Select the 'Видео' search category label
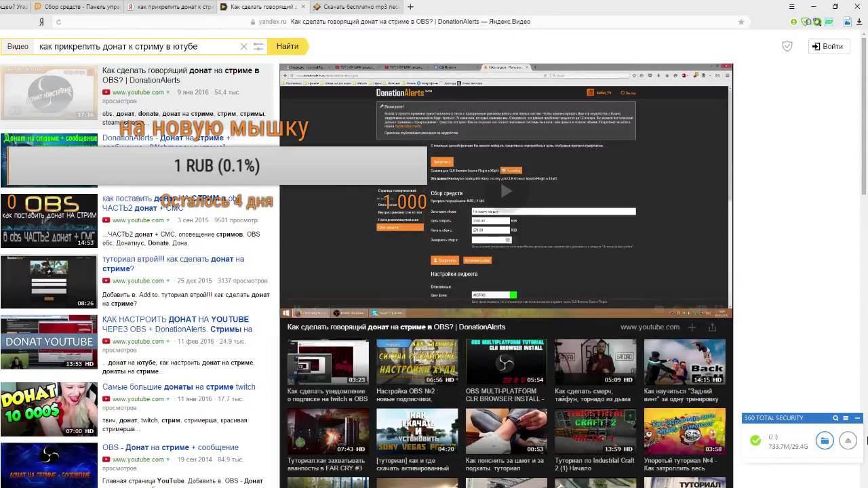The width and height of the screenshot is (868, 488). [18, 46]
